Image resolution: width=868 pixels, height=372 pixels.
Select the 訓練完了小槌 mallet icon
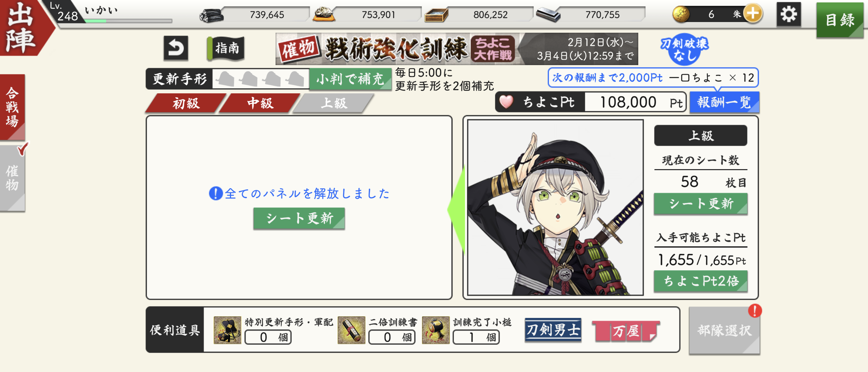[x=436, y=330]
